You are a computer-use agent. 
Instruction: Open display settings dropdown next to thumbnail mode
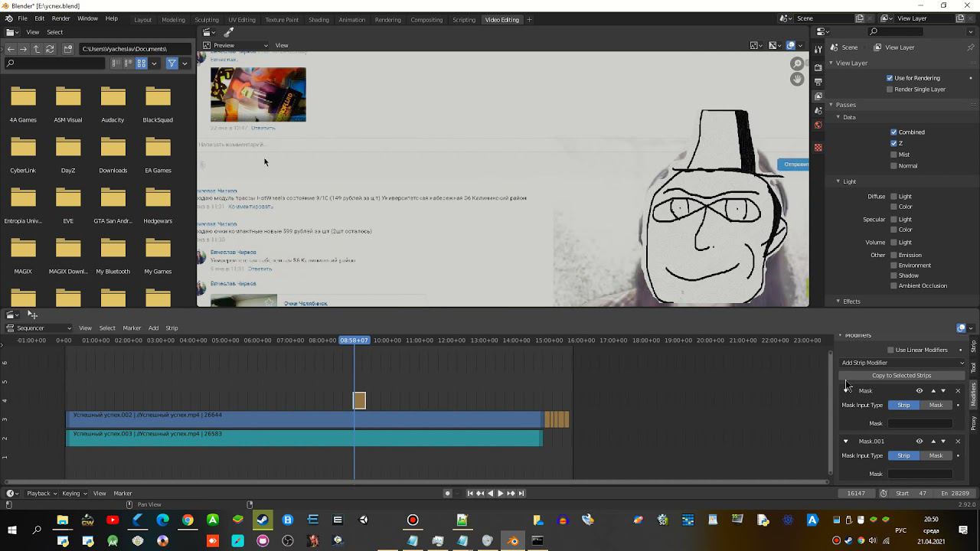(x=154, y=64)
